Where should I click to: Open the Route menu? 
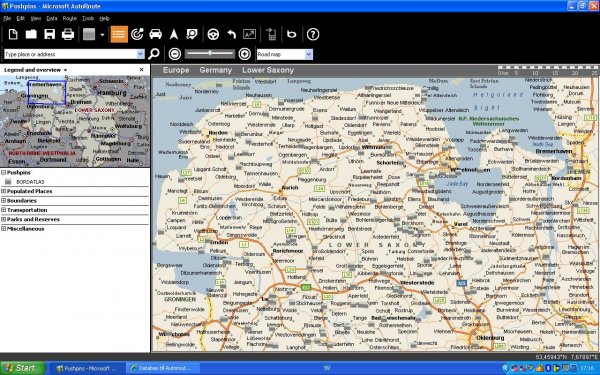tap(69, 18)
